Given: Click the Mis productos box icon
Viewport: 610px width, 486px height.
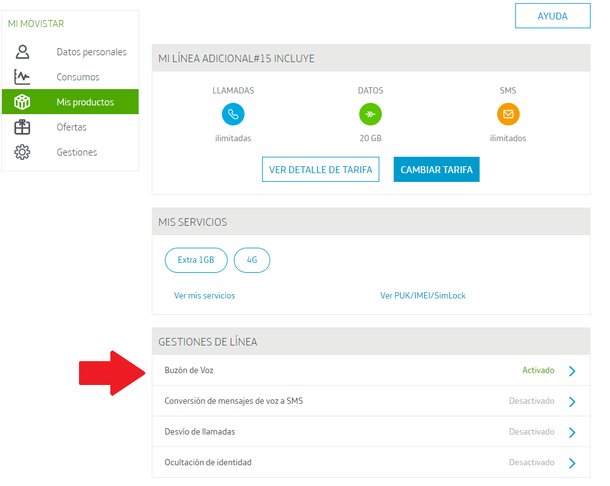Looking at the screenshot, I should click(x=22, y=102).
